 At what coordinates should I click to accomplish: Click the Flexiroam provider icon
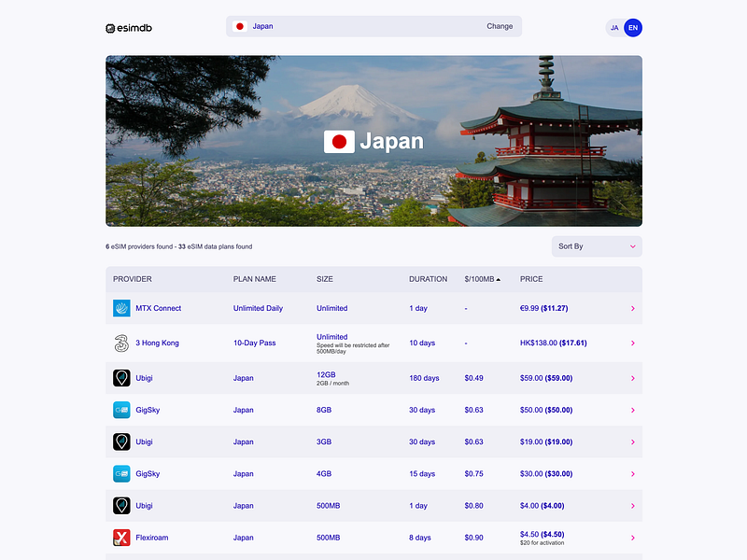coord(121,538)
